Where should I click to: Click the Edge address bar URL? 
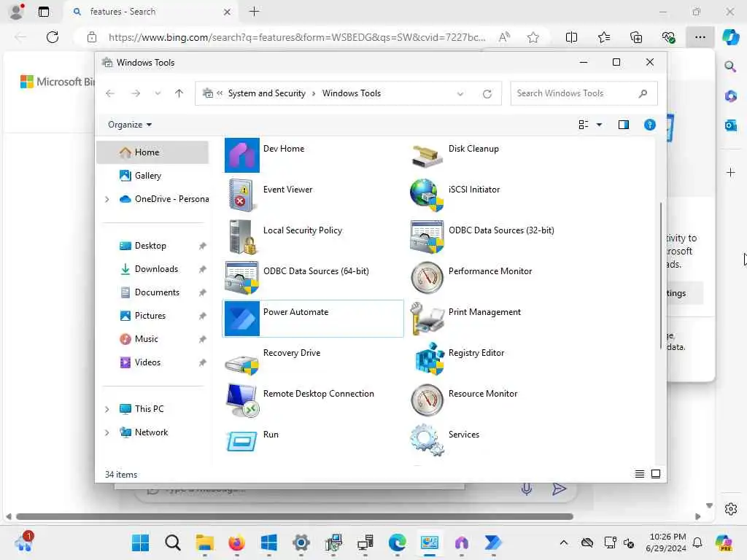point(297,37)
